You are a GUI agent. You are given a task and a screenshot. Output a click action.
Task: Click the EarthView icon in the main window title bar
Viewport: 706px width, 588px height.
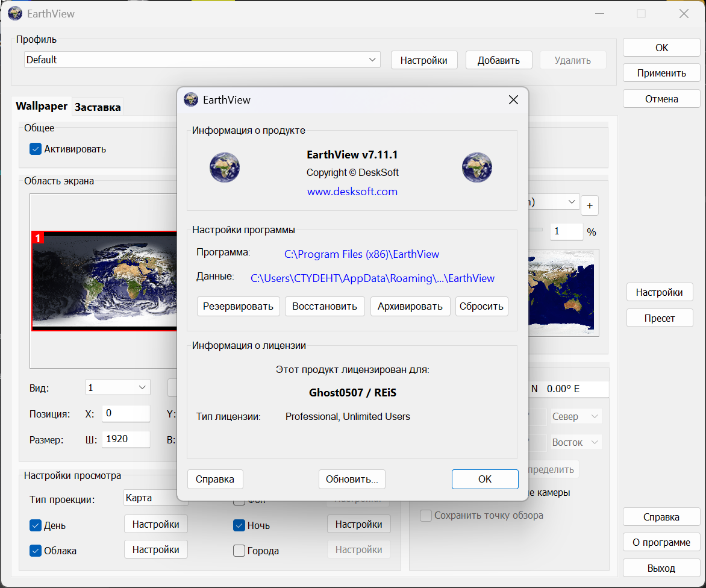coord(15,13)
